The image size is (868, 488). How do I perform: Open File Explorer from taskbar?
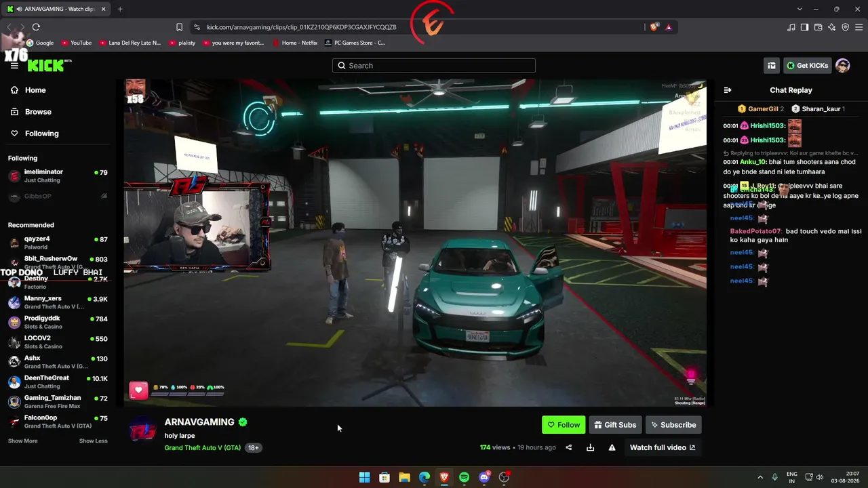pyautogui.click(x=404, y=477)
